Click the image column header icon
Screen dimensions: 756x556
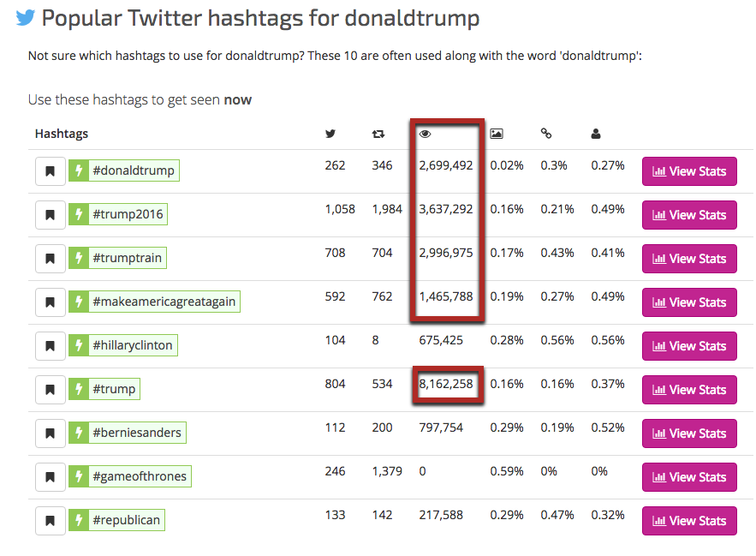click(x=496, y=134)
